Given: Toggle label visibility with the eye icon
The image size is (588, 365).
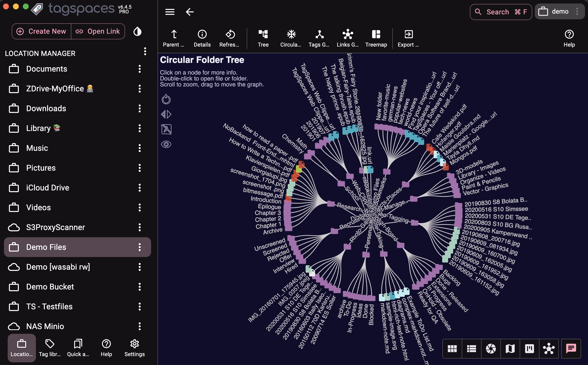Looking at the screenshot, I should [166, 144].
